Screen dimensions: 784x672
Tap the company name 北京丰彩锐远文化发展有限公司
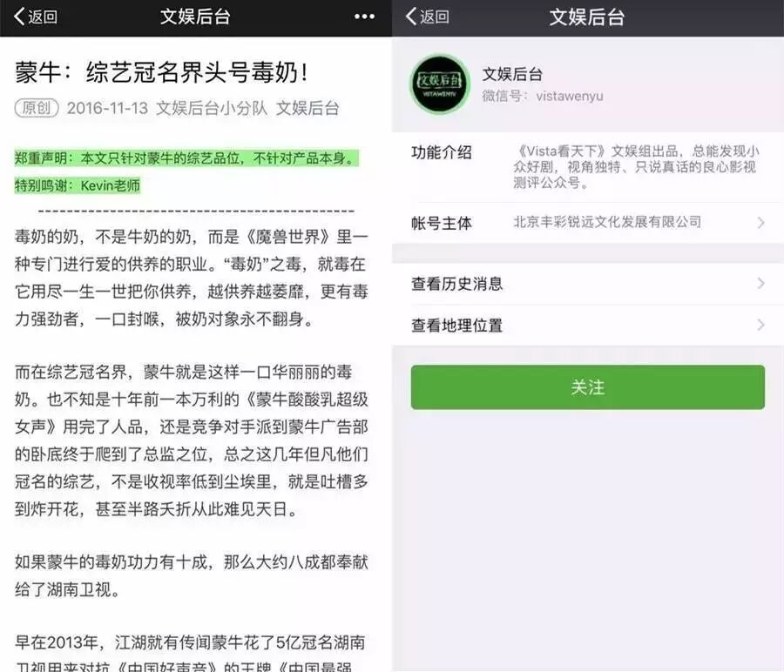point(607,222)
